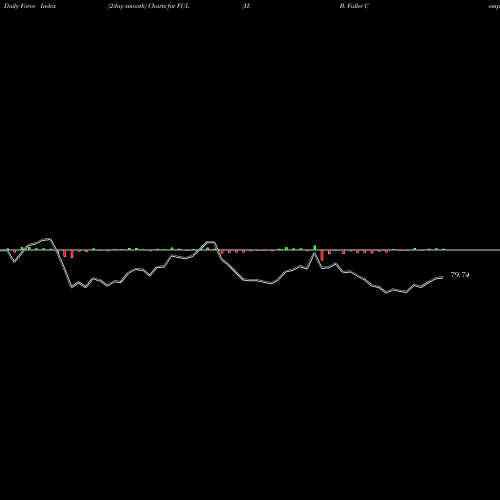
Task: Click the 'B. Fuller C' title text
Action: coord(354,6)
